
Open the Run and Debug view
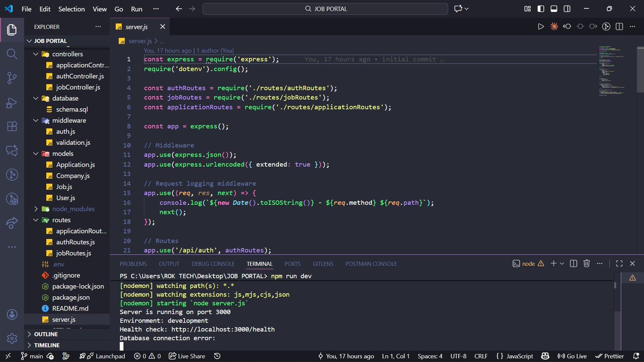click(12, 103)
